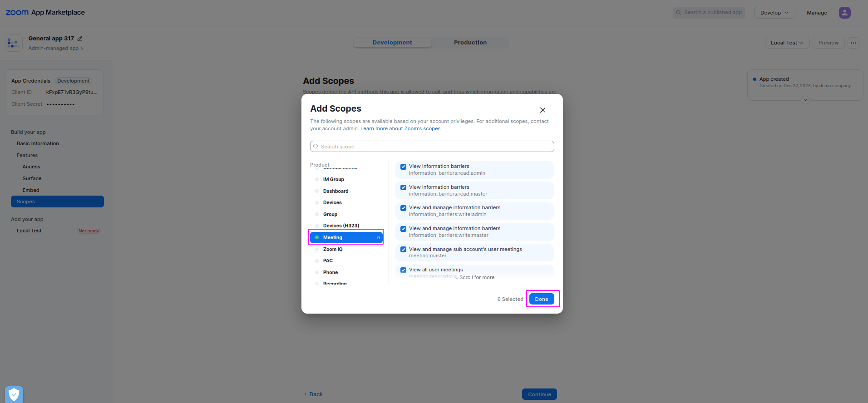Viewport: 868px width, 403px height.
Task: Uncheck information_barriers:read:admin scope
Action: pyautogui.click(x=403, y=167)
